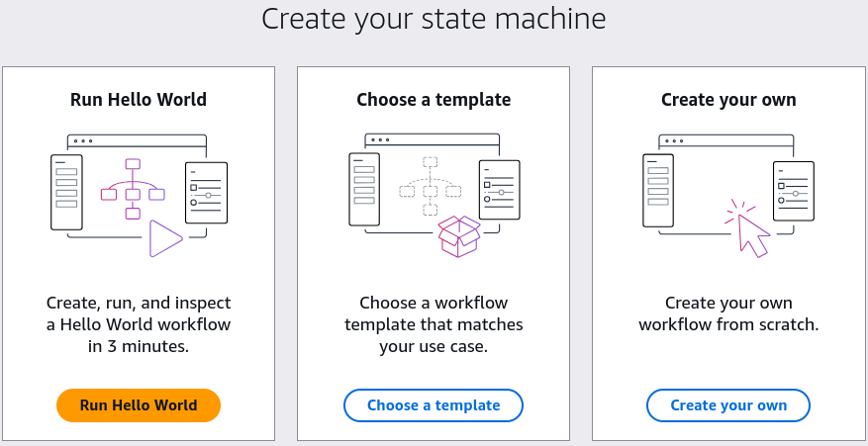Click the 'Create your state machine' page title
The width and height of the screenshot is (868, 446).
[434, 18]
